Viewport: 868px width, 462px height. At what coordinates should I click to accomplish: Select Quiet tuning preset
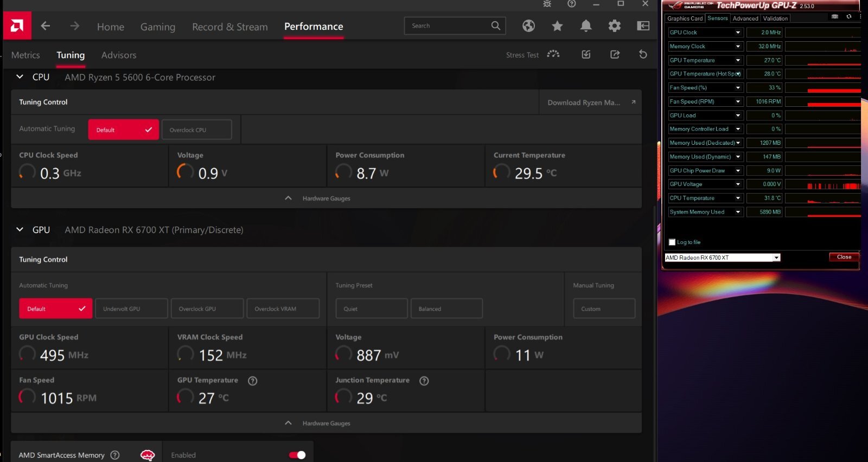(372, 309)
